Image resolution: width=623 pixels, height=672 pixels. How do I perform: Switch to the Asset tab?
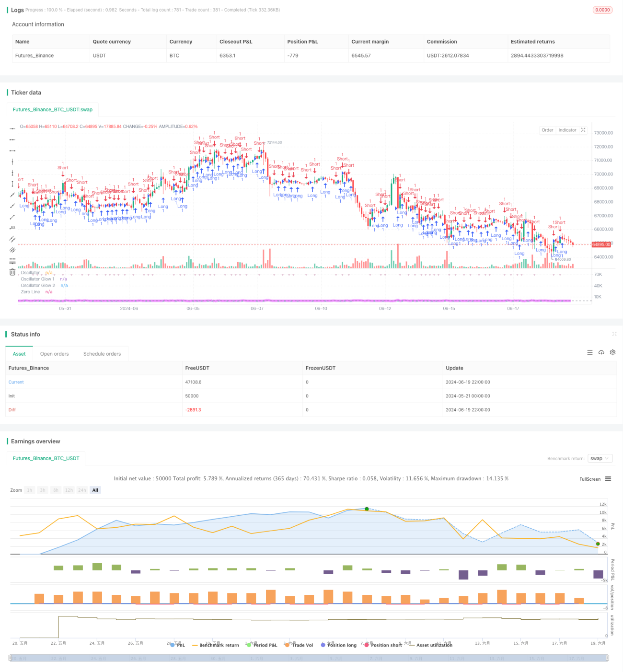coord(19,354)
